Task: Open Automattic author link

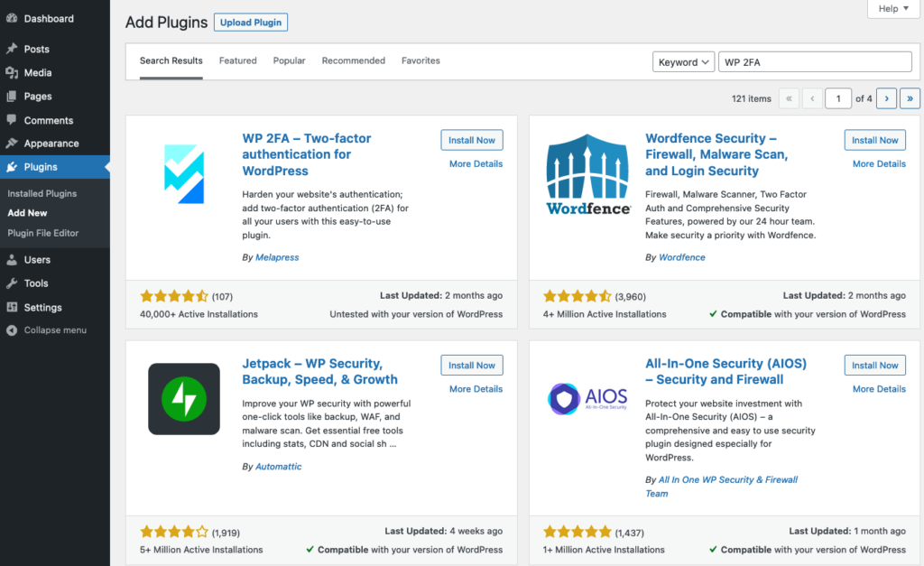Action: (x=278, y=467)
